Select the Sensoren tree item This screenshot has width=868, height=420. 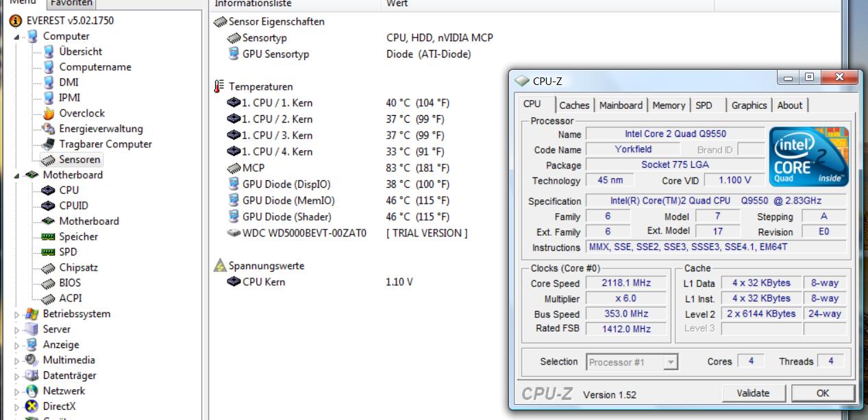71,160
